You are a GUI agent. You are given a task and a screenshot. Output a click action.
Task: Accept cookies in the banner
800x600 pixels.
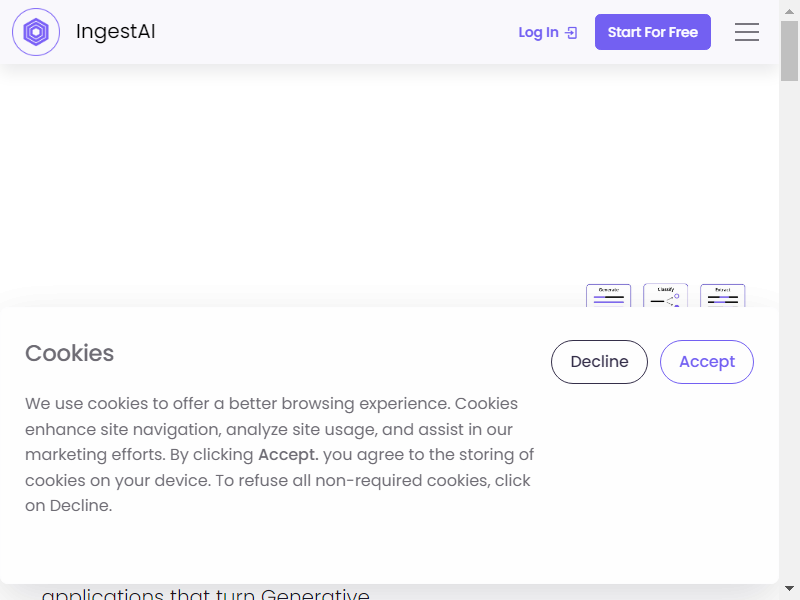[707, 362]
